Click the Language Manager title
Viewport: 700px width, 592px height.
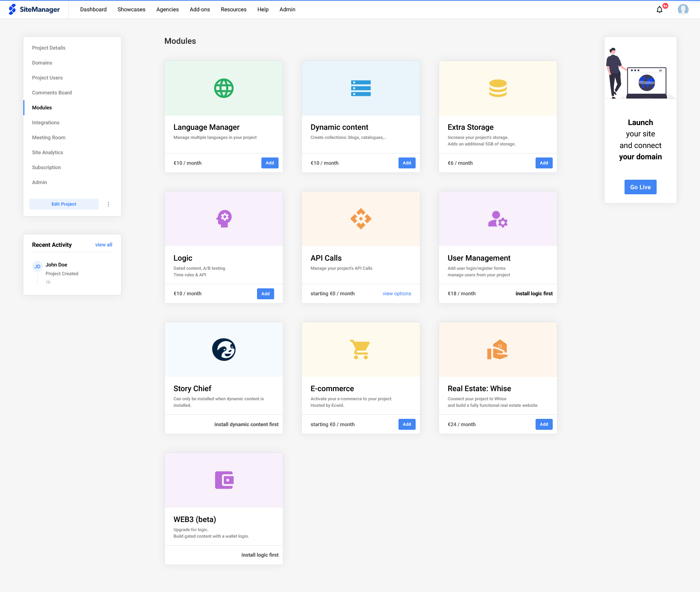click(206, 127)
